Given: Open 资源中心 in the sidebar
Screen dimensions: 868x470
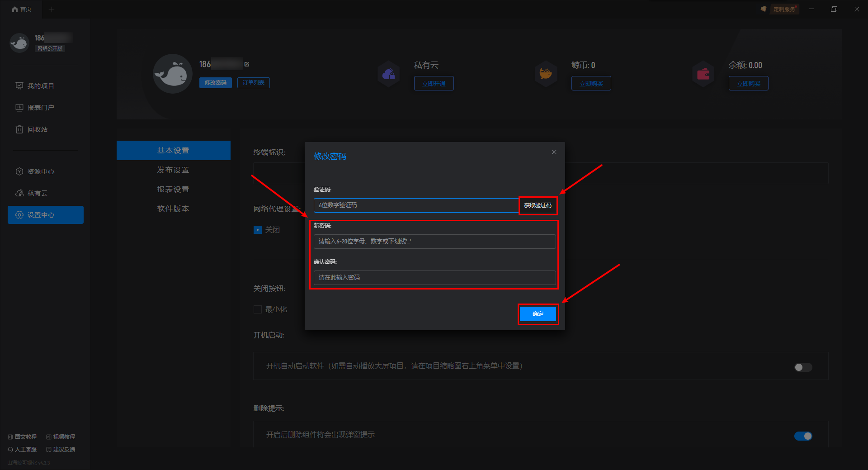Looking at the screenshot, I should [41, 171].
